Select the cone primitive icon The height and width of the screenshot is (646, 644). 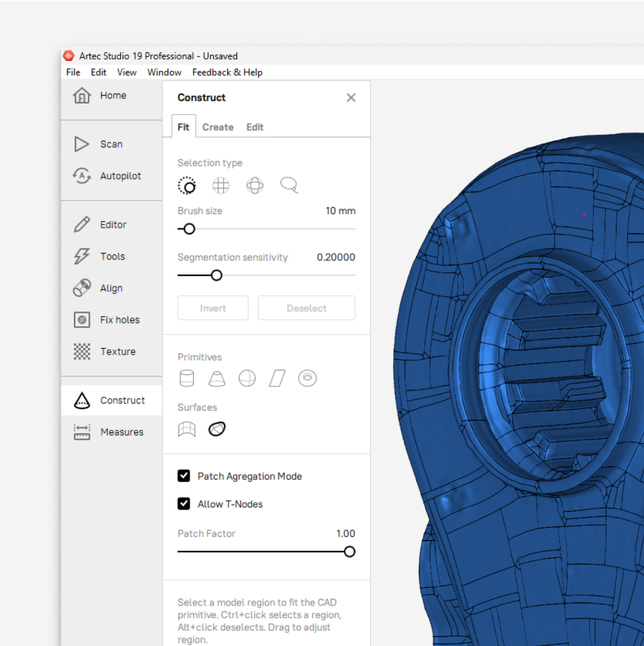(217, 378)
